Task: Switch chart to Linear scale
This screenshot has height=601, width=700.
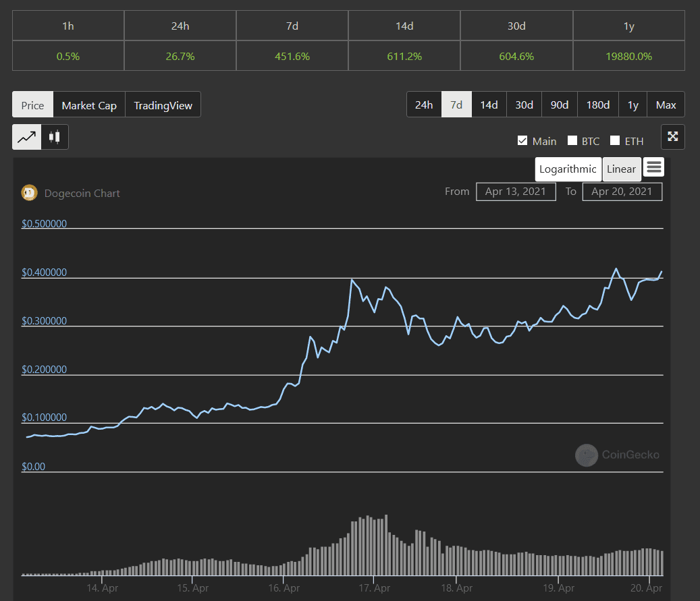Action: coord(621,169)
